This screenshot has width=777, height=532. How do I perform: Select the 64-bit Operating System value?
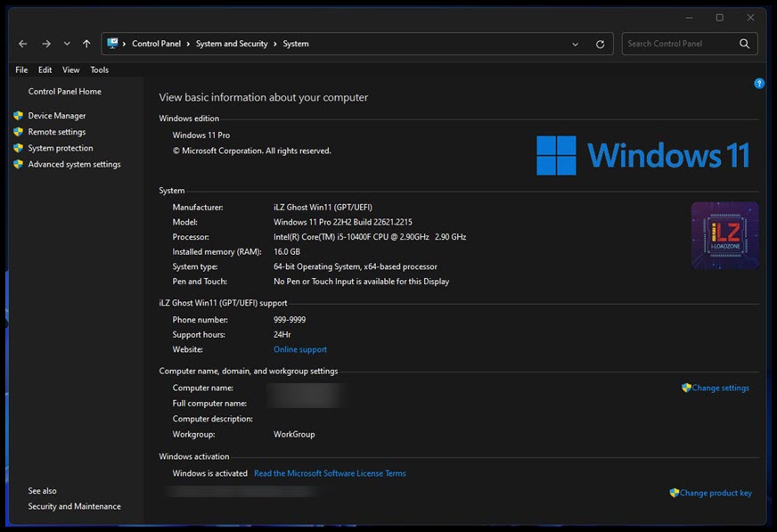(x=356, y=266)
